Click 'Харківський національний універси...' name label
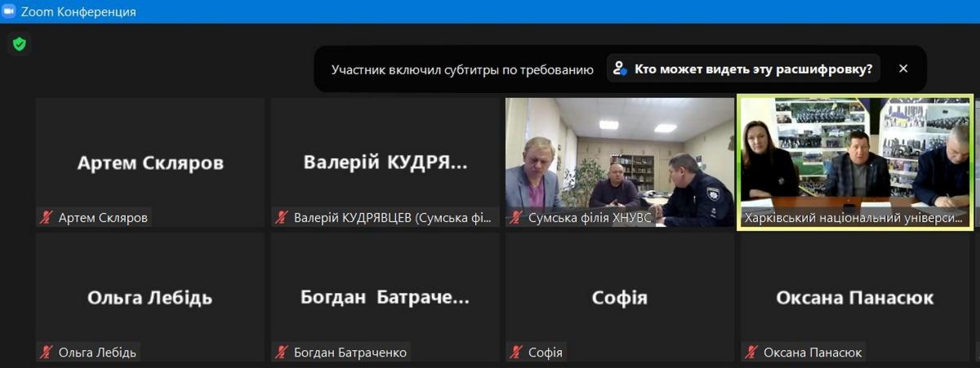Screen dimensions: 980x368 (854, 218)
